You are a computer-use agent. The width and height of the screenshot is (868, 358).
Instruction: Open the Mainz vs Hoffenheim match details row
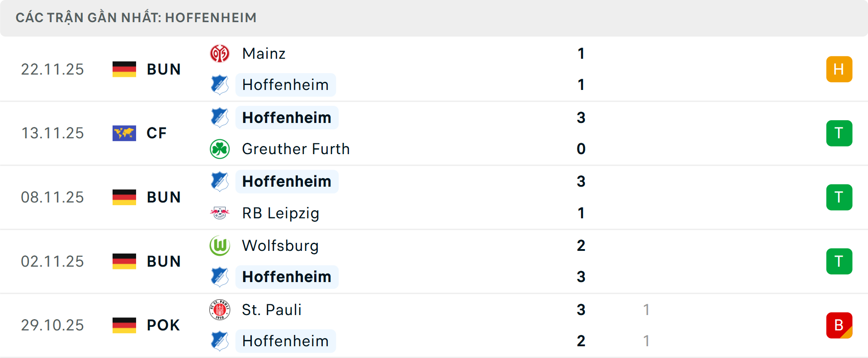click(434, 69)
